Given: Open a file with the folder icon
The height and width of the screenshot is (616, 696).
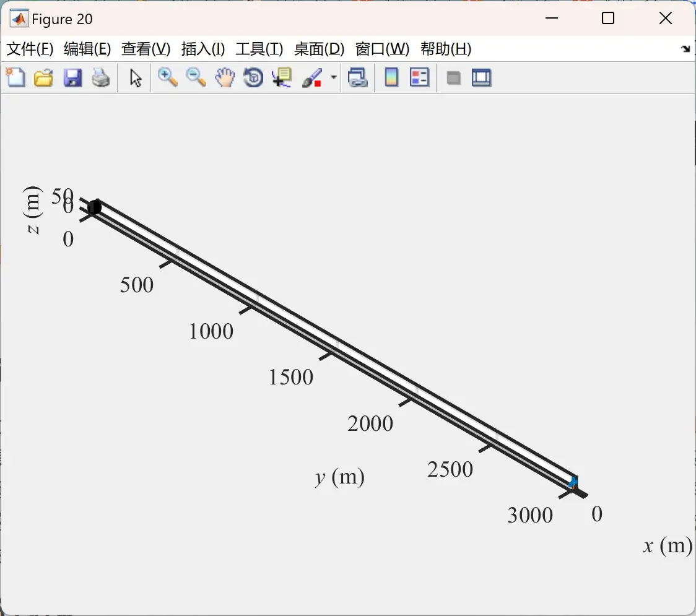Looking at the screenshot, I should 43,77.
